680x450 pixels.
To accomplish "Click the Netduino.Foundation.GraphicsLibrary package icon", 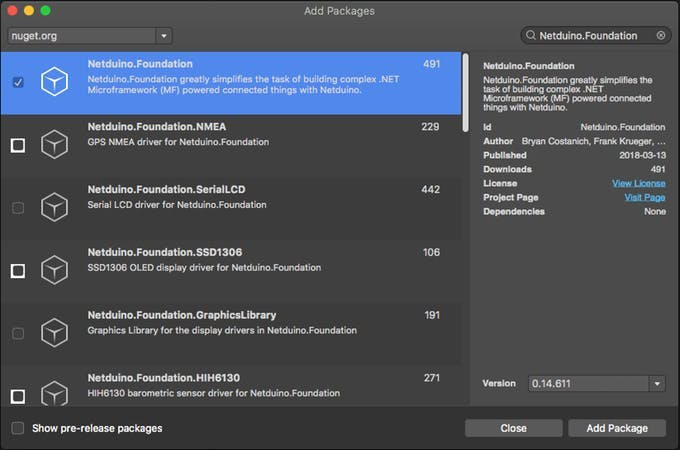I will [x=54, y=333].
